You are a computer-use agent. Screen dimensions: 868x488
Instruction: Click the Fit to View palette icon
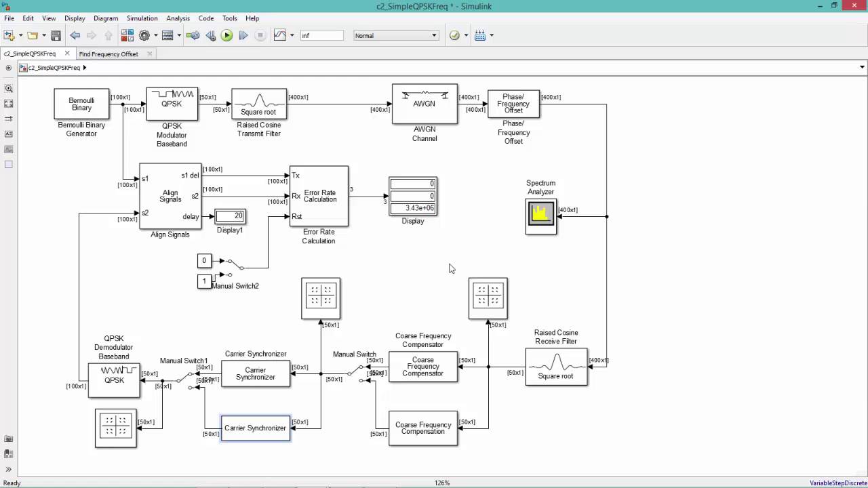coord(9,104)
